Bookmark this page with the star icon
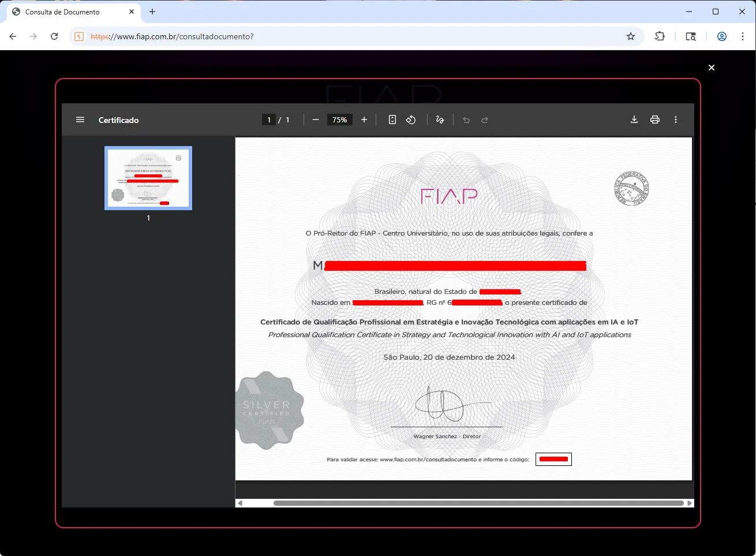The height and width of the screenshot is (556, 756). click(631, 36)
